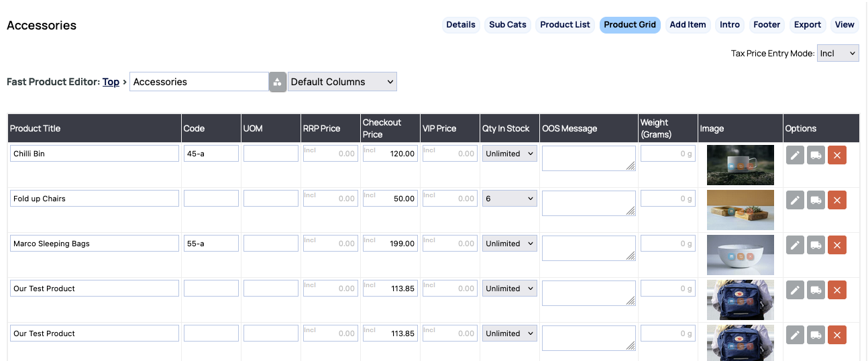Delete Chilli Bin with the red X icon

[836, 155]
